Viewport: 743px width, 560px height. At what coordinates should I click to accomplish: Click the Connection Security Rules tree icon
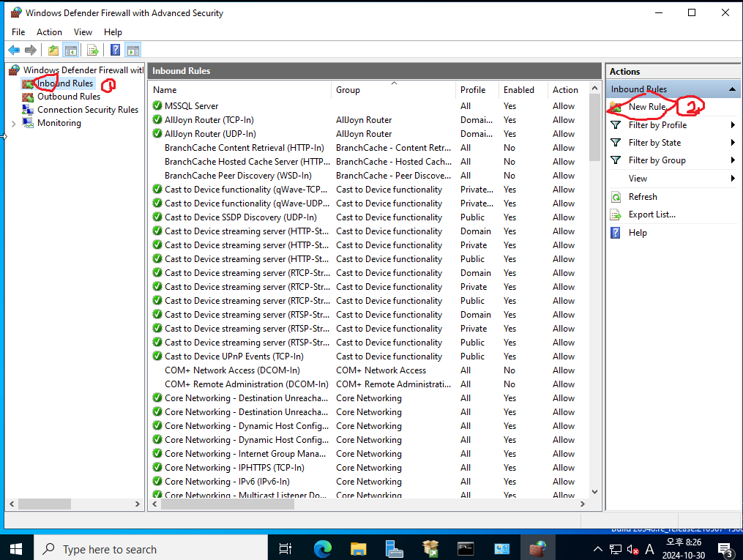tap(28, 110)
